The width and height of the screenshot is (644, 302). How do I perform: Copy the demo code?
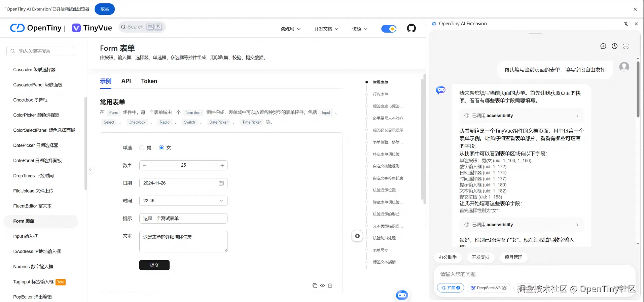pyautogui.click(x=315, y=286)
